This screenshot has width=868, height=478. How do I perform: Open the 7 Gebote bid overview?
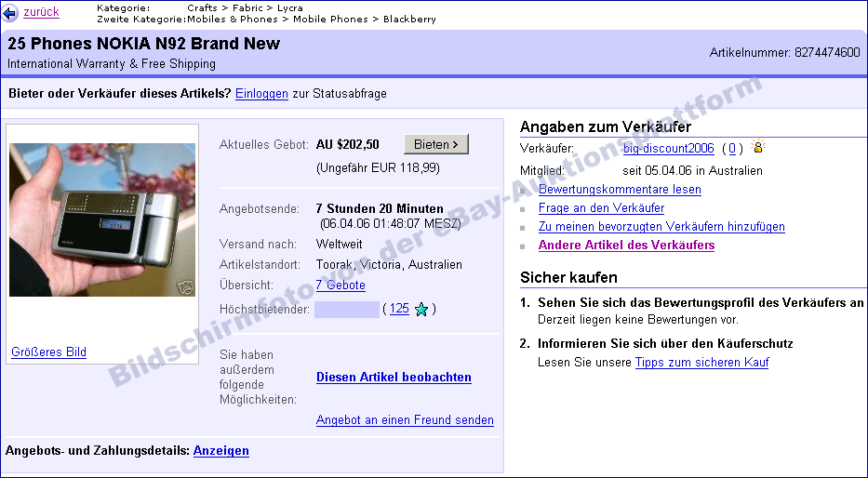click(x=341, y=285)
